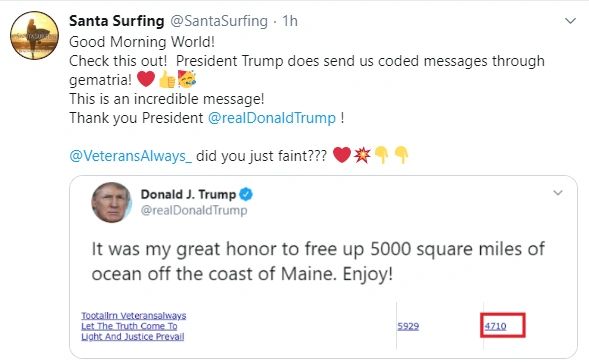589x362 pixels.
Task: Click the blue verified badge icon
Action: coord(246,194)
